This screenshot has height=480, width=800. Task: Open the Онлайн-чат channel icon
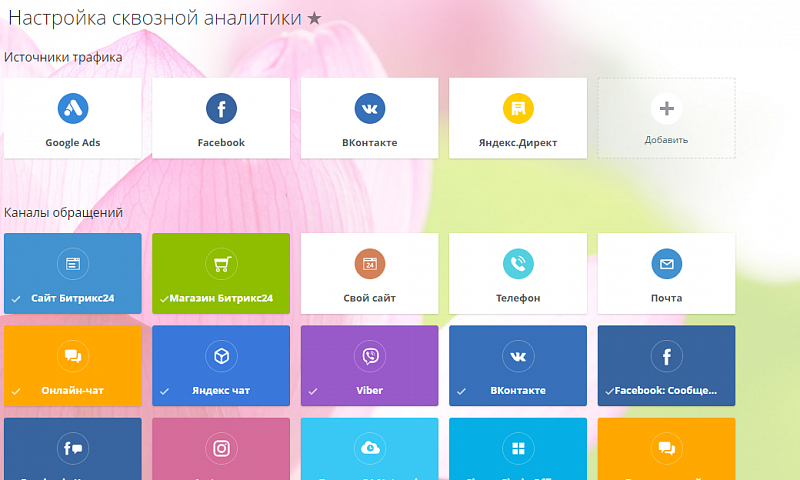click(73, 356)
